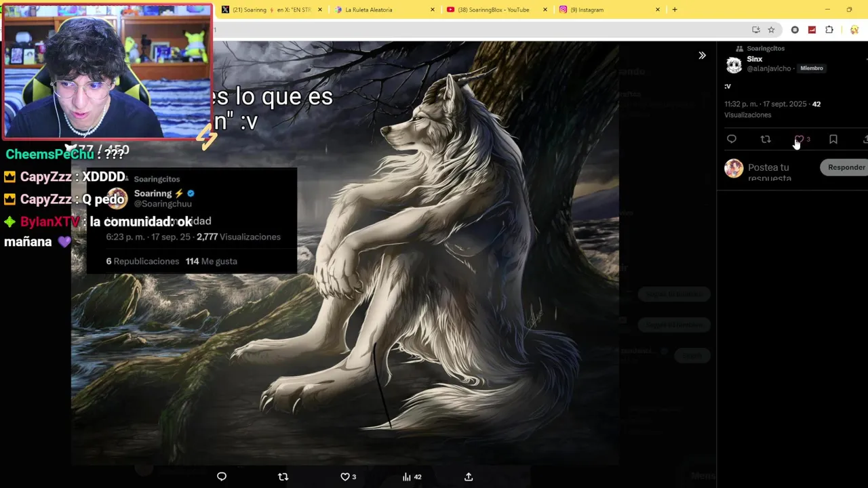Bookmark this page with the star icon
The height and width of the screenshot is (488, 868).
point(771,30)
